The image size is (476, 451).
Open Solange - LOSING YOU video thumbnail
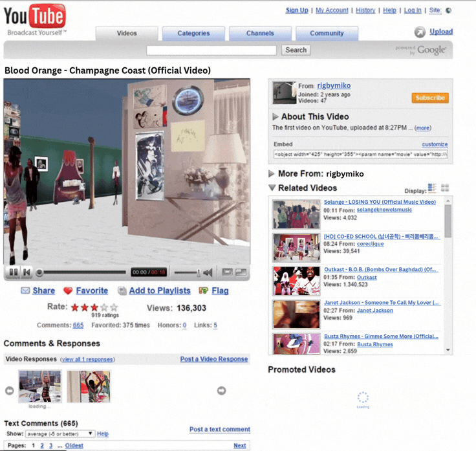[x=296, y=214]
